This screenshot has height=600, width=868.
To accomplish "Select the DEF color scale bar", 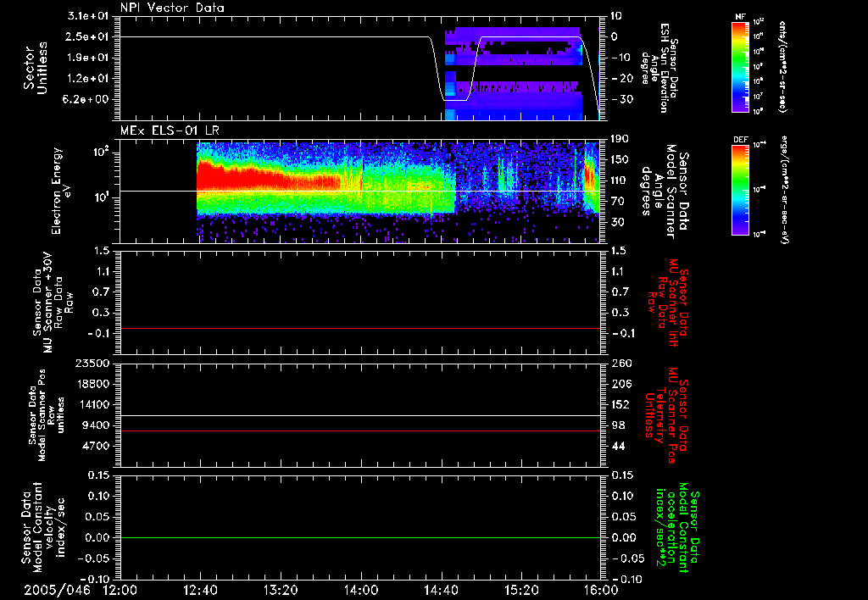I will (741, 190).
